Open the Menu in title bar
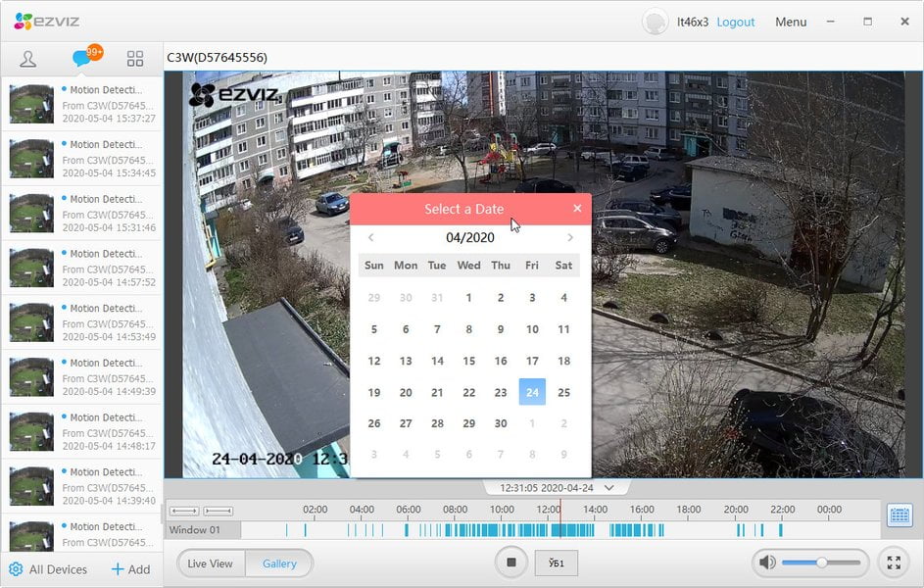Screen dimensions: 924x588 [790, 22]
